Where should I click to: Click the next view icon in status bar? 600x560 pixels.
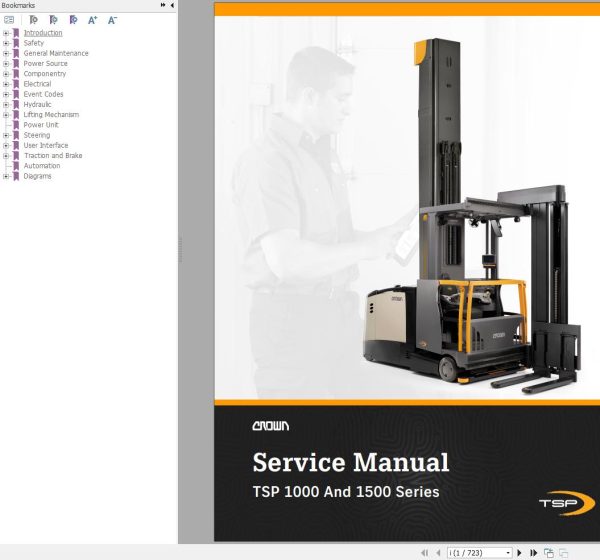[563, 553]
